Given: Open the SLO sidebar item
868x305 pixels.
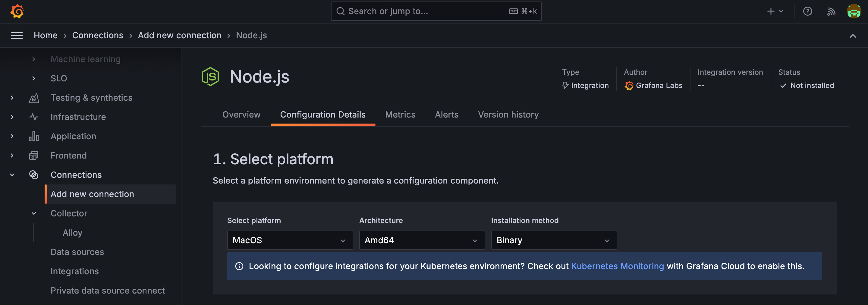Looking at the screenshot, I should pyautogui.click(x=59, y=78).
